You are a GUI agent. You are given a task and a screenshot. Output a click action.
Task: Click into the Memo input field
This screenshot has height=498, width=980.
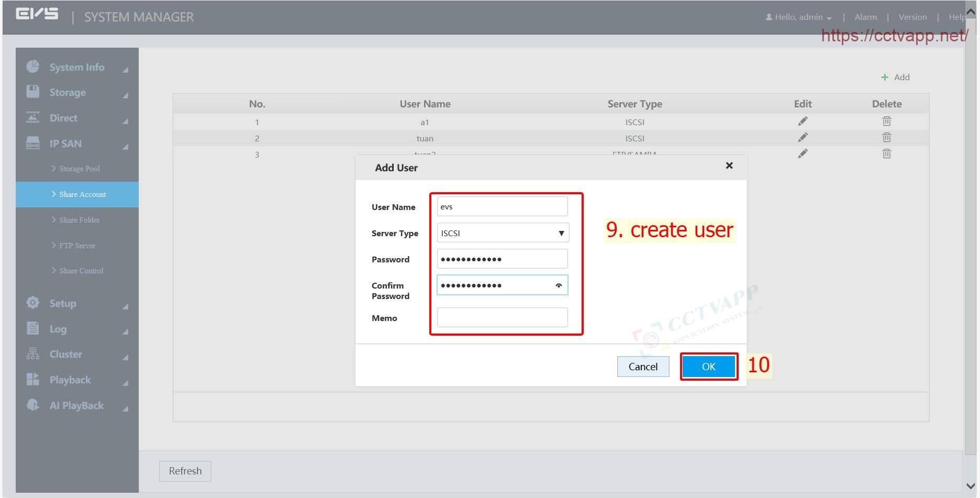tap(502, 317)
